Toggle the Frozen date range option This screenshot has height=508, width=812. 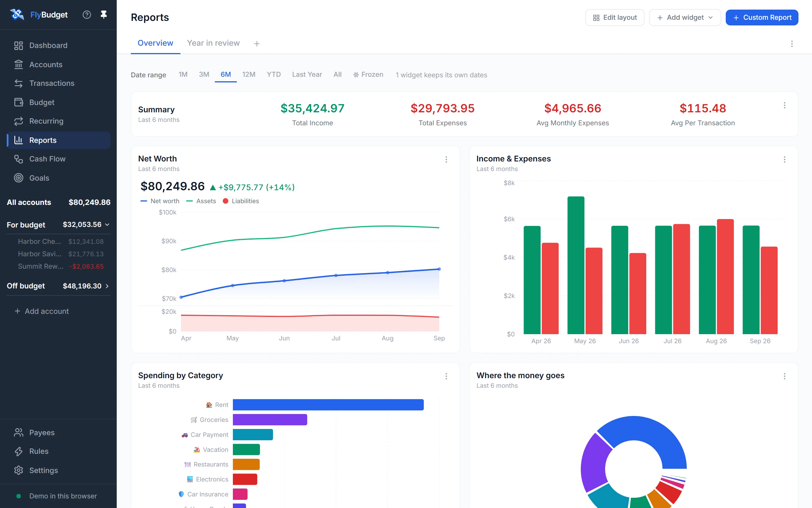[x=368, y=75]
